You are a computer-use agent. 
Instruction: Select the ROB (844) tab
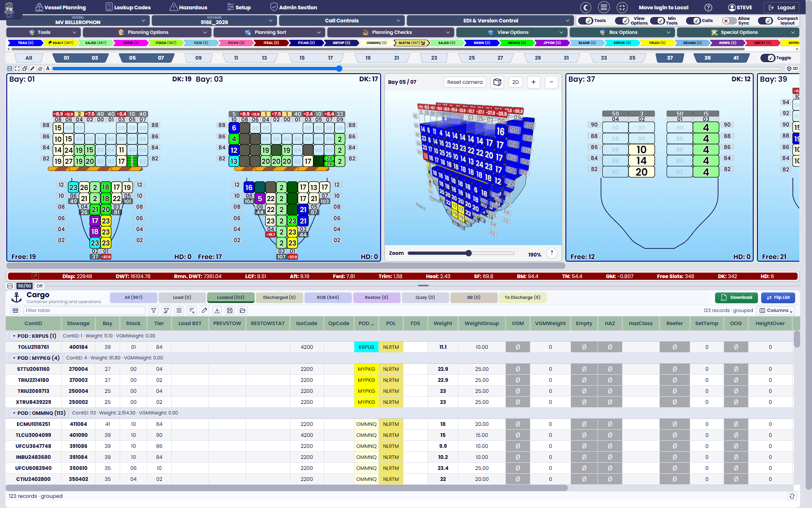click(328, 298)
